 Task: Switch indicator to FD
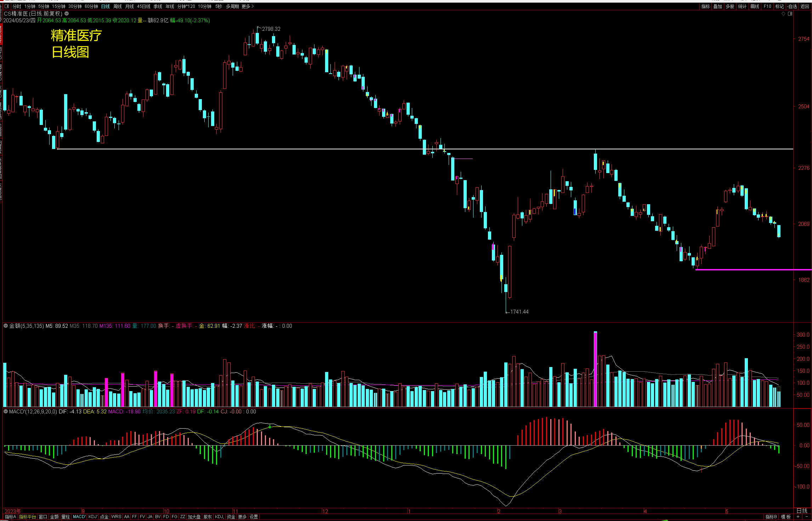166,517
